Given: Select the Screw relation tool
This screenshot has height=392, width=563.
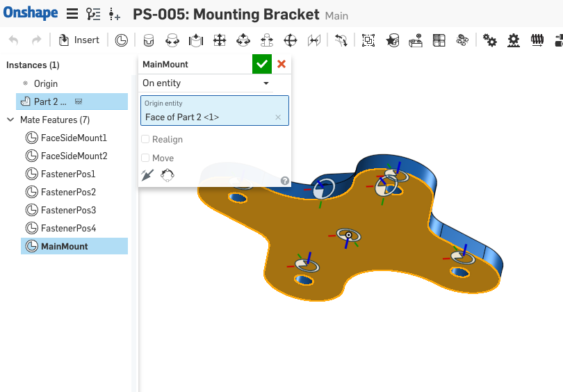Looking at the screenshot, I should pos(537,40).
